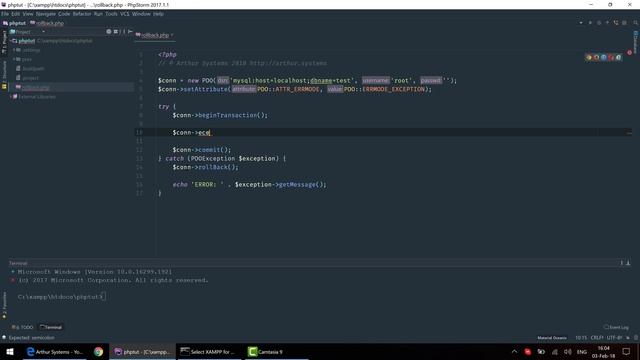Open the VCS menu
640x360 pixels.
pyautogui.click(x=124, y=14)
